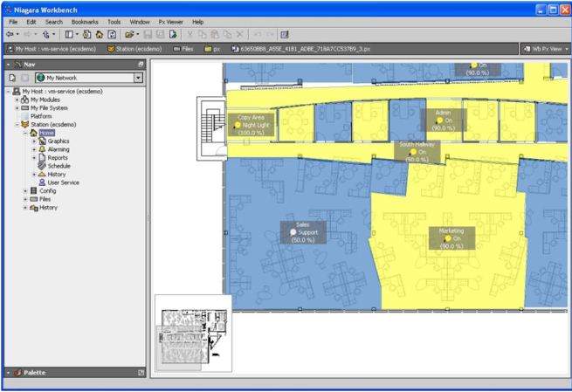Click the Open folder toolbar icon
This screenshot has width=572, height=392.
[x=129, y=35]
